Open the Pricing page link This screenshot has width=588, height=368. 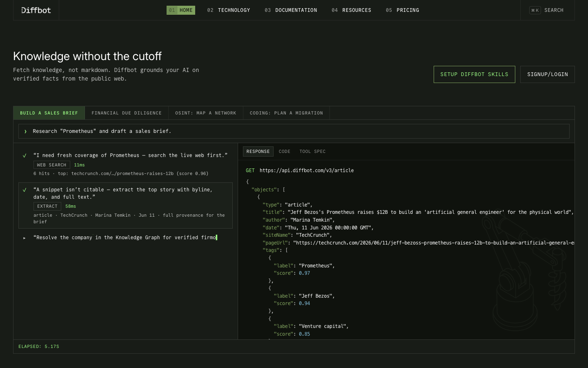point(402,10)
